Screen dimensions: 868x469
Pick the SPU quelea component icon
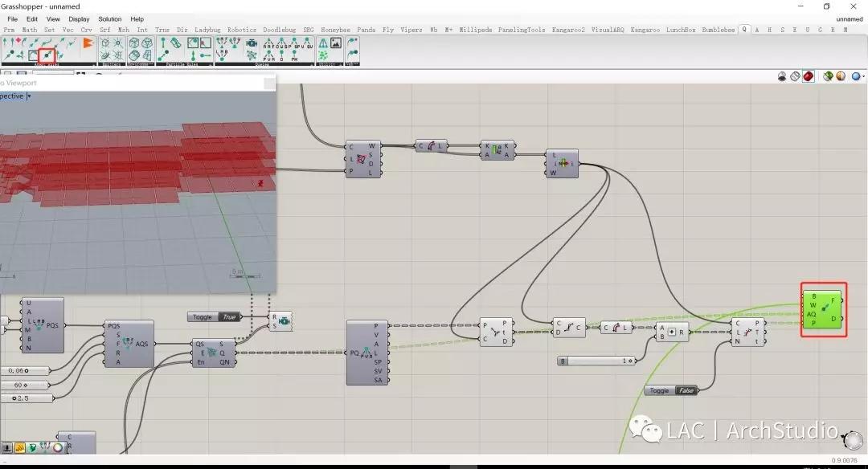click(294, 43)
